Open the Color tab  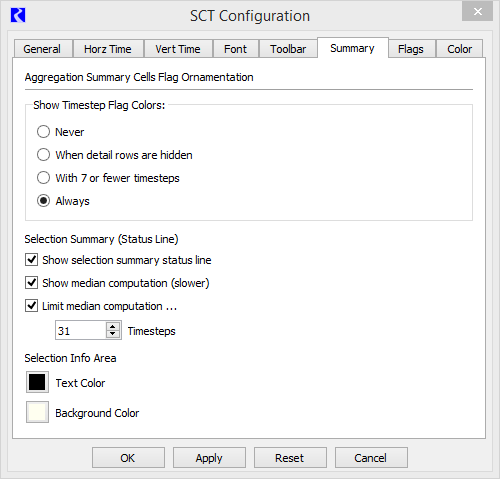(459, 49)
